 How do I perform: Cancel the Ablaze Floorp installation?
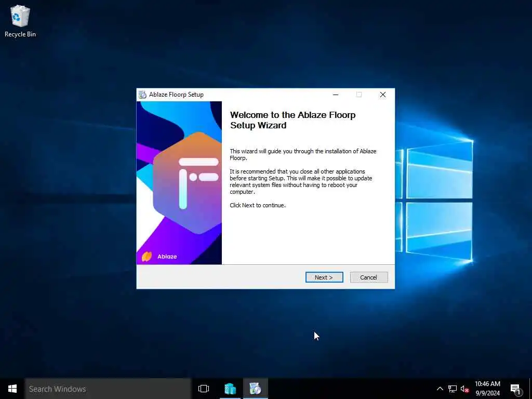click(x=368, y=277)
